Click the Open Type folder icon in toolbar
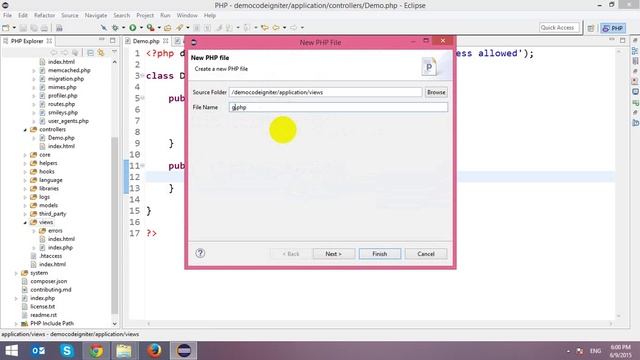 click(167, 28)
